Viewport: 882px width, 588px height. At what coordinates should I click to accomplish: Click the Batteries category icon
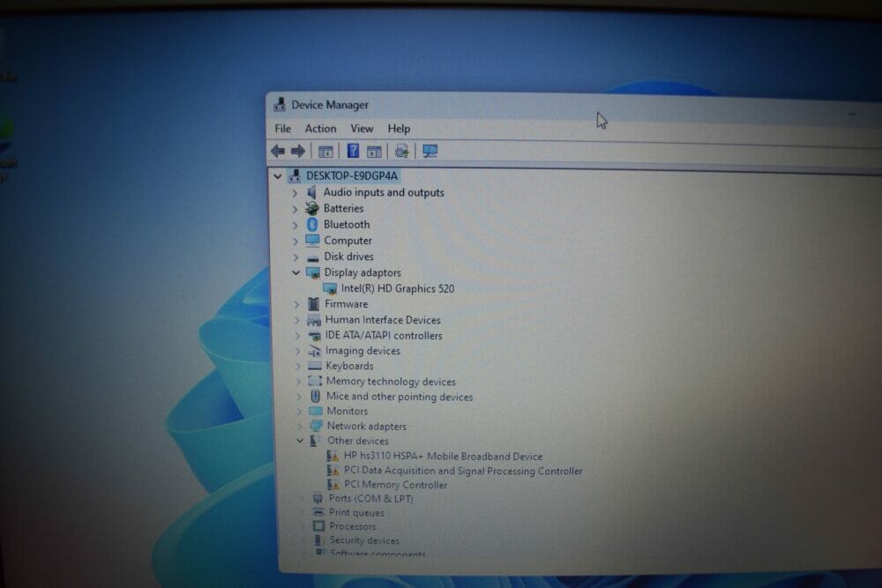pos(311,209)
